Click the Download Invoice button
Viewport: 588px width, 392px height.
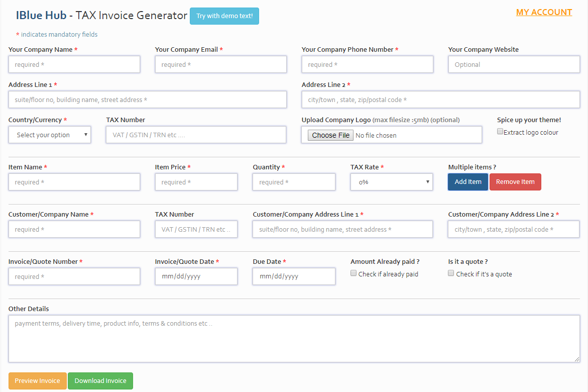100,381
